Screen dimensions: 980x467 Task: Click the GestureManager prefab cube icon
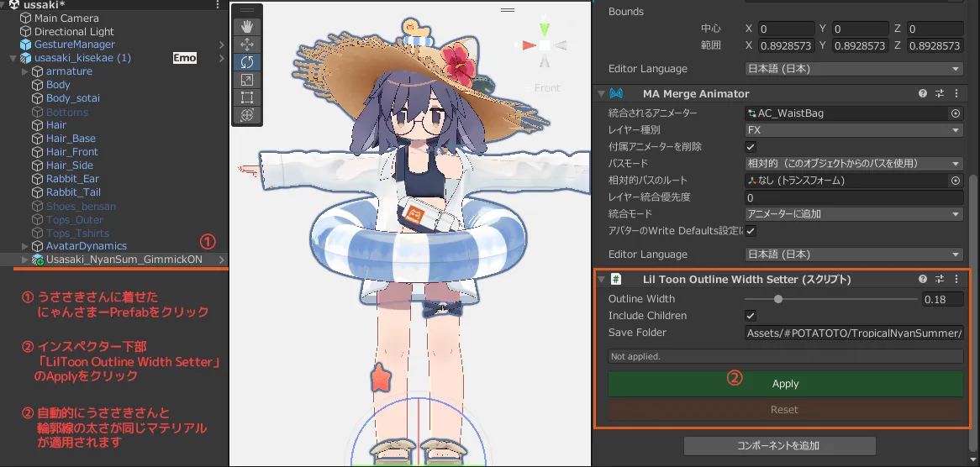click(25, 45)
